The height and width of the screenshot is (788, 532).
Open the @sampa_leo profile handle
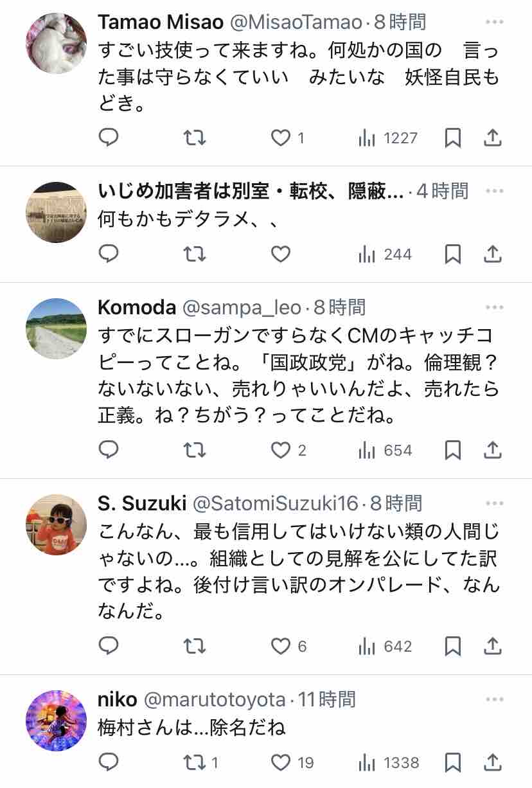[x=242, y=308]
